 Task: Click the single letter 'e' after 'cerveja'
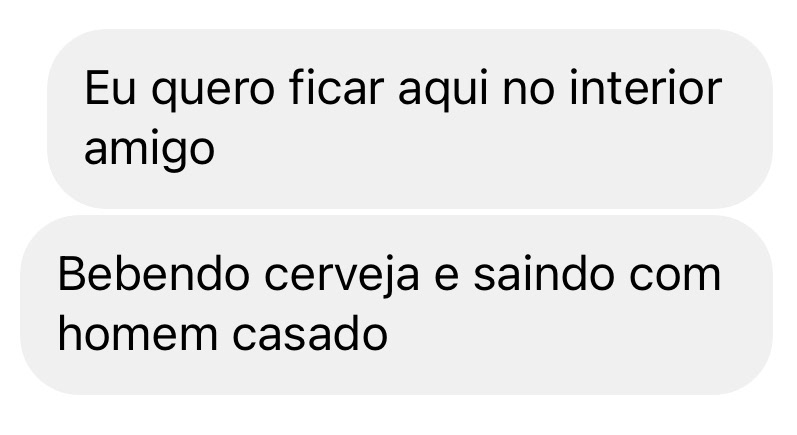[447, 279]
